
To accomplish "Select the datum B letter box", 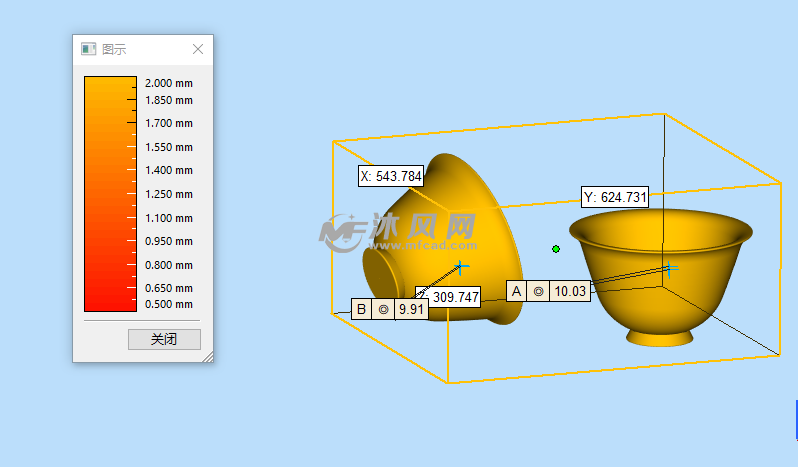I will click(361, 310).
